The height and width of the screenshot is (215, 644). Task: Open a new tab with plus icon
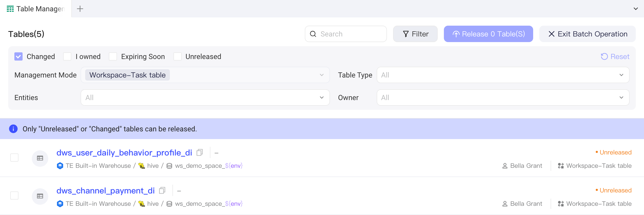click(x=80, y=9)
